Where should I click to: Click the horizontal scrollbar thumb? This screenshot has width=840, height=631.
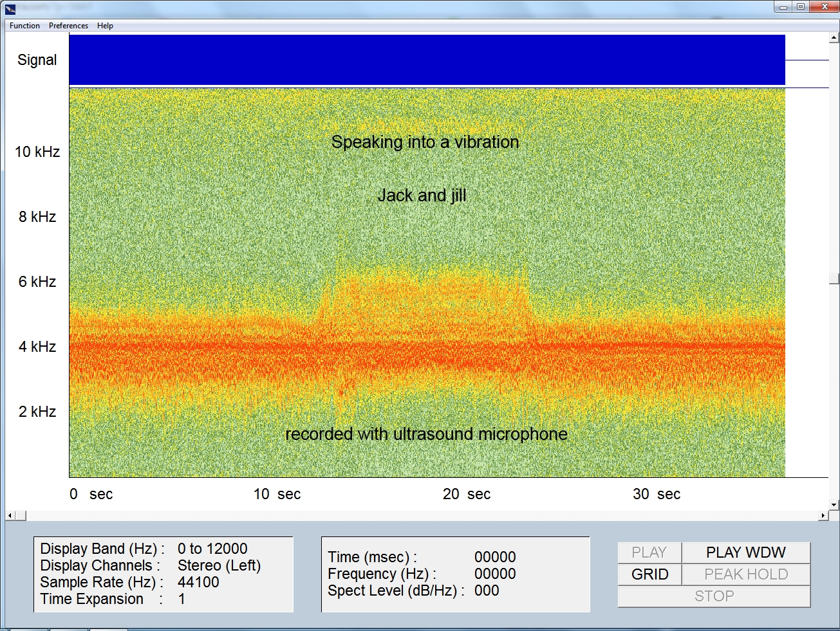21,515
